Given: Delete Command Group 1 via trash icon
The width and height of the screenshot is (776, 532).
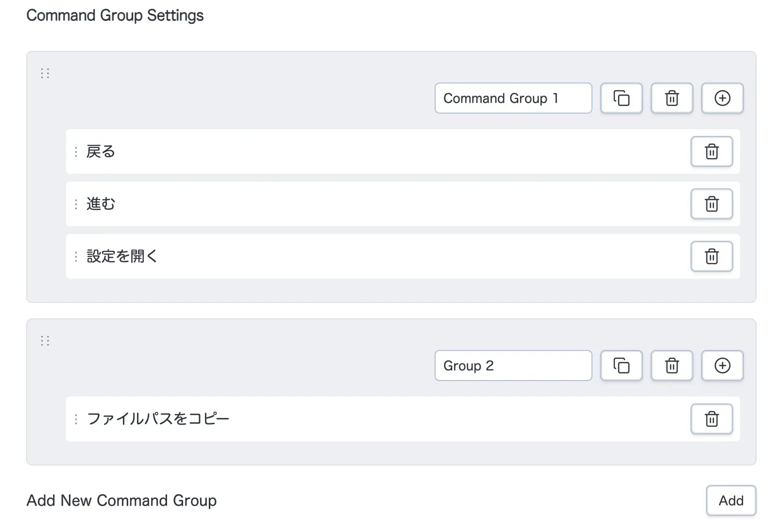Looking at the screenshot, I should coord(672,98).
